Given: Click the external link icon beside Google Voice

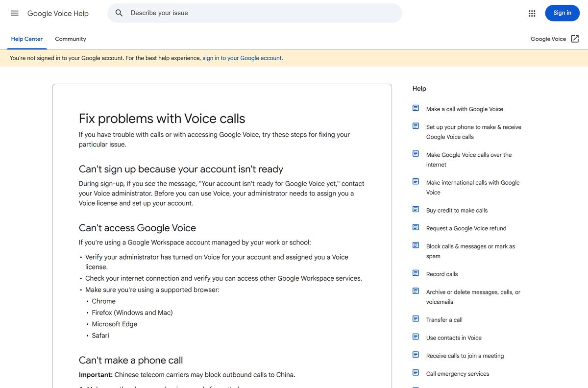Looking at the screenshot, I should [575, 39].
